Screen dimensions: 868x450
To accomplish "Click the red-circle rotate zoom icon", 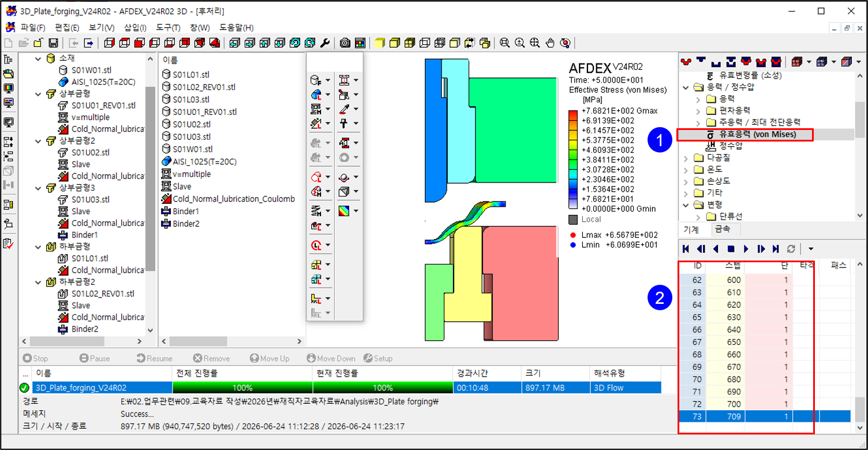I will 565,43.
